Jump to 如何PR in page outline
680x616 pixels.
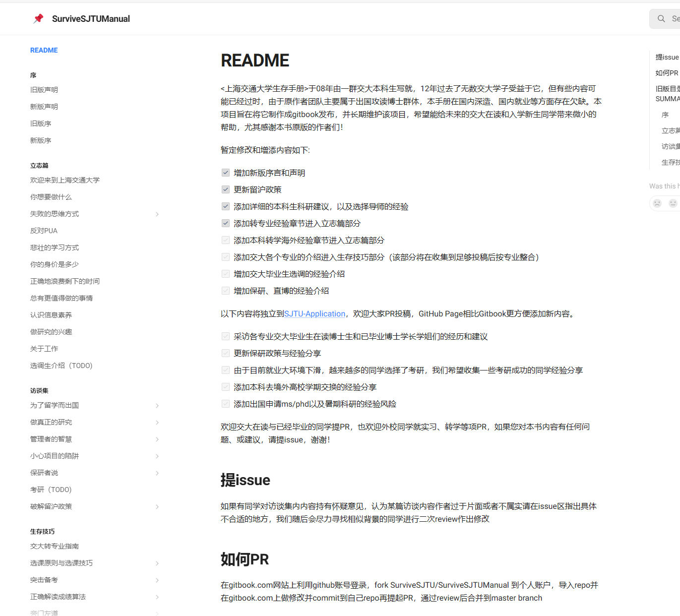(x=667, y=73)
